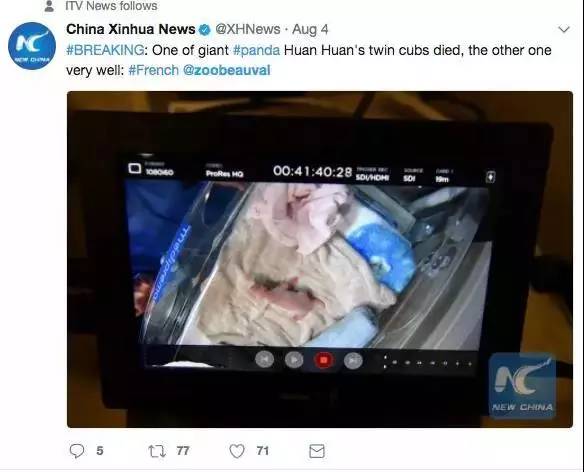Click the reply speech bubble icon
Screen dimensions: 584x472
pyautogui.click(x=77, y=451)
